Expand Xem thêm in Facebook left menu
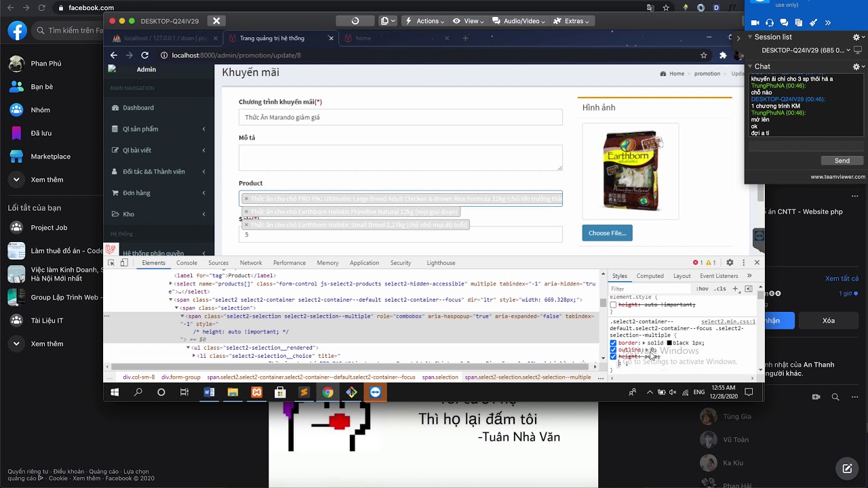The height and width of the screenshot is (488, 868). [37, 180]
